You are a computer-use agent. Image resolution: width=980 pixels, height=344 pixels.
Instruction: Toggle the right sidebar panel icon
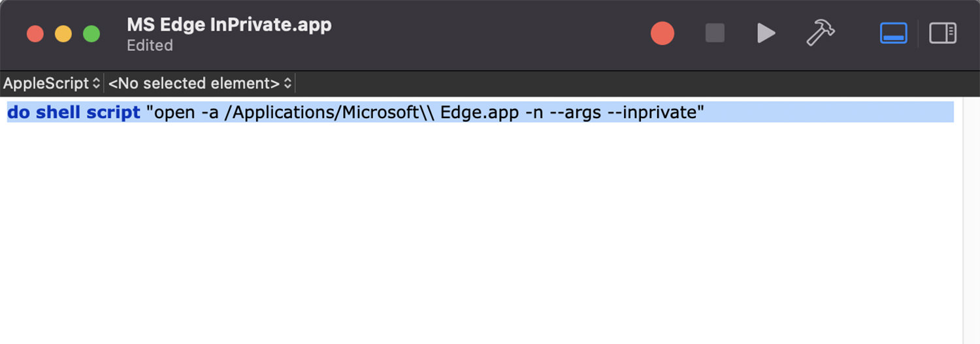point(943,33)
